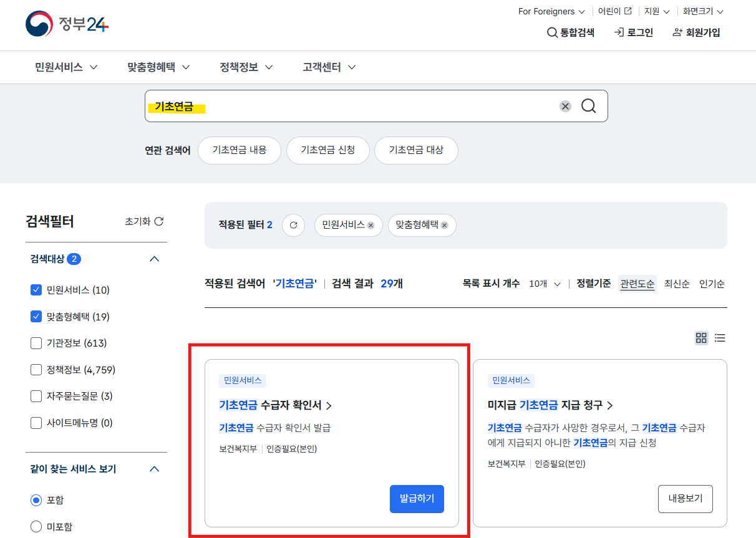
Task: Uncheck the 민원서비스 (10) filter
Action: coord(36,289)
